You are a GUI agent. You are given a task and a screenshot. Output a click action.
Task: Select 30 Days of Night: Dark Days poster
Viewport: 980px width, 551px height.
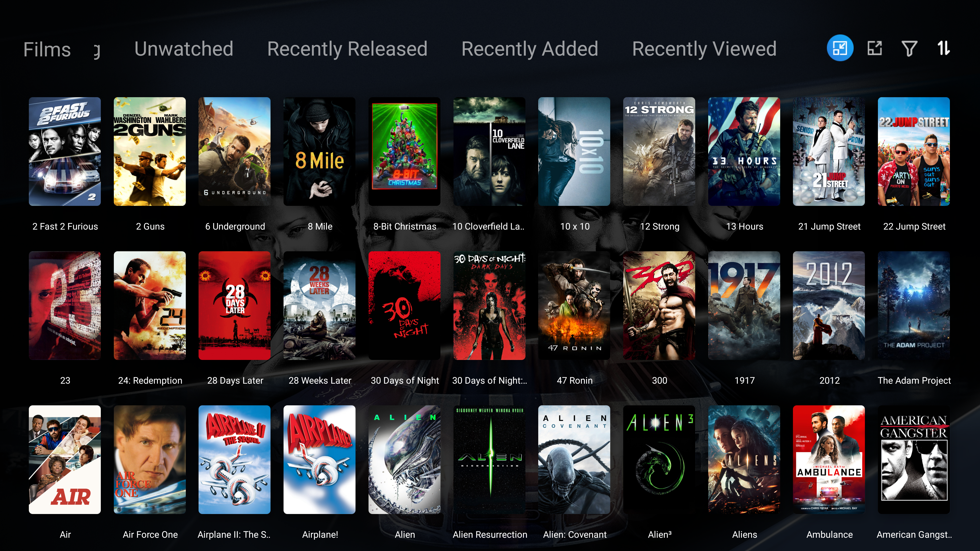pos(490,305)
